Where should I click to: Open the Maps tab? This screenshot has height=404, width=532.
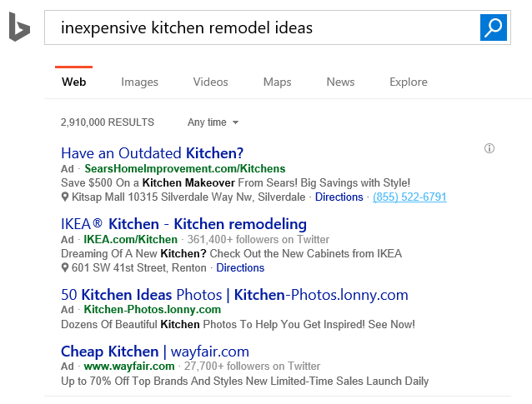point(277,82)
